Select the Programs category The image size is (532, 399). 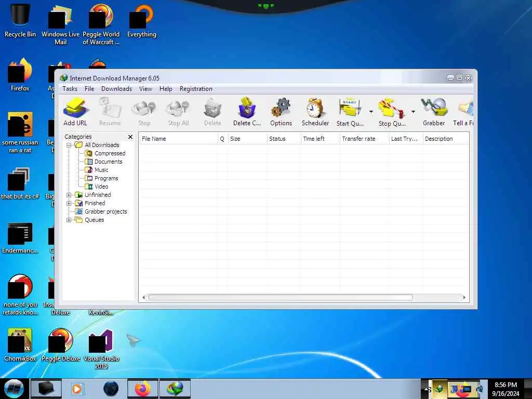pyautogui.click(x=101, y=178)
